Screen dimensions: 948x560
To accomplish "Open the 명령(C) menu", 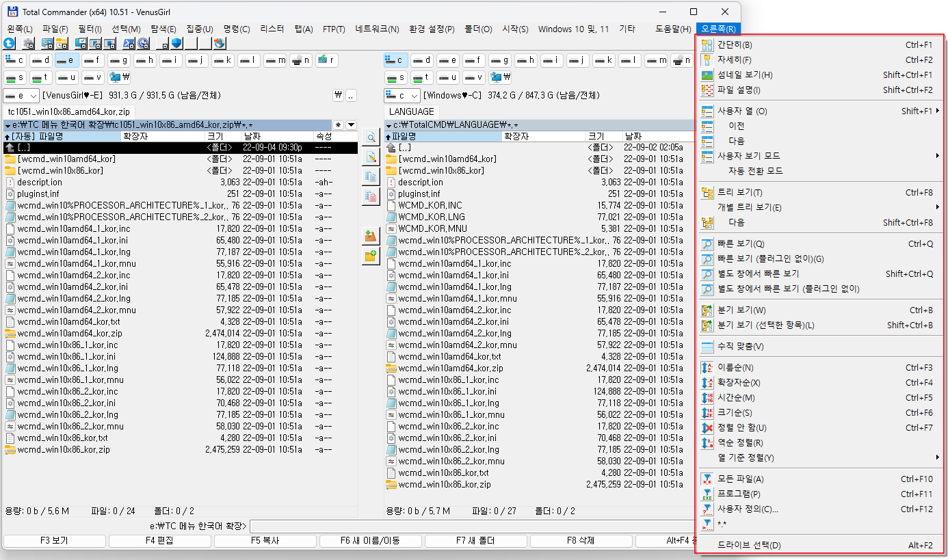I will 237,29.
